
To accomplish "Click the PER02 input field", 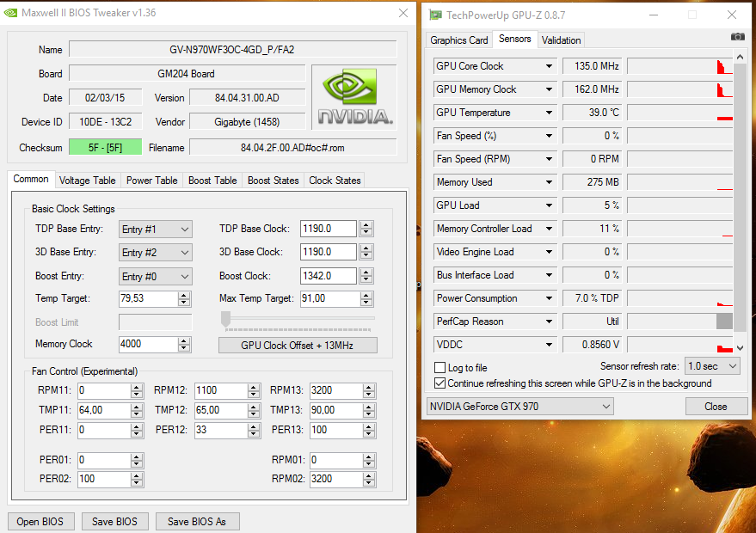I will click(104, 479).
